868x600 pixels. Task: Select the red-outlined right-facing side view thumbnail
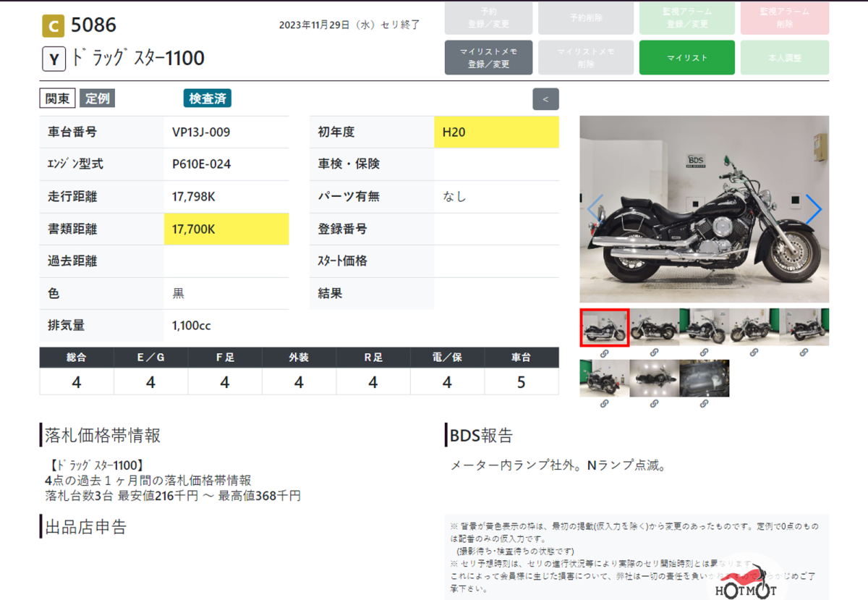[x=605, y=327]
